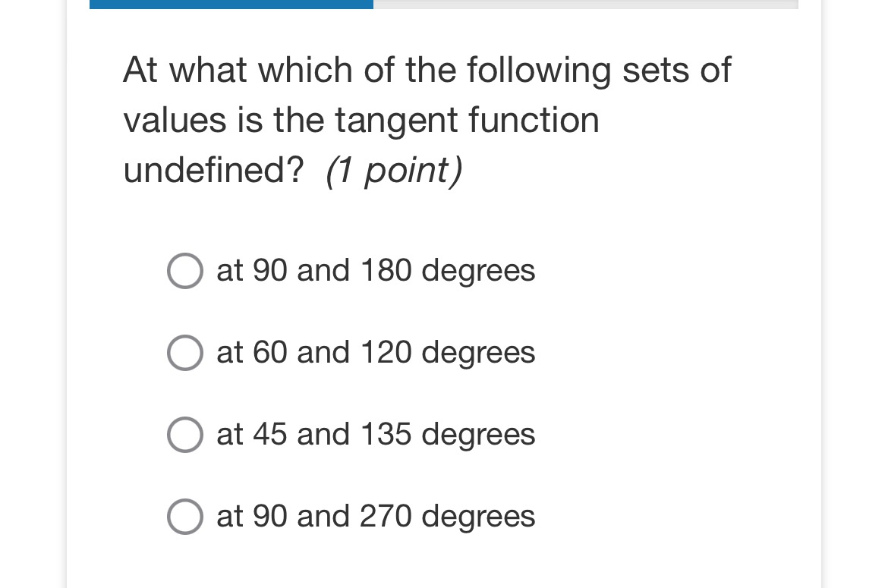Viewport: 888px width, 588px height.
Task: Click the blue filled part of the progress bar
Action: click(x=231, y=4)
